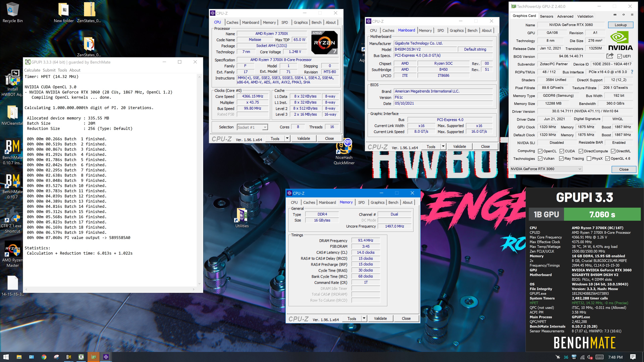Click the GPUPI vertical scrollbar down arrow
The height and width of the screenshot is (362, 644).
point(199,284)
